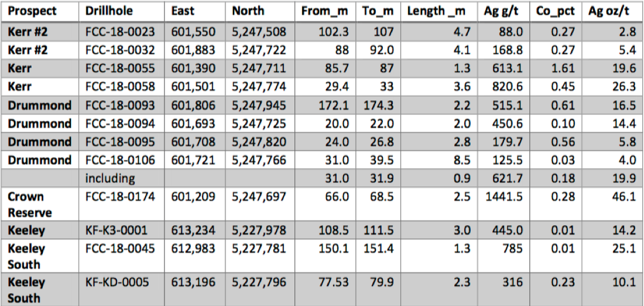Click Ag g/t value 785
The width and height of the screenshot is (644, 306).
tap(513, 249)
